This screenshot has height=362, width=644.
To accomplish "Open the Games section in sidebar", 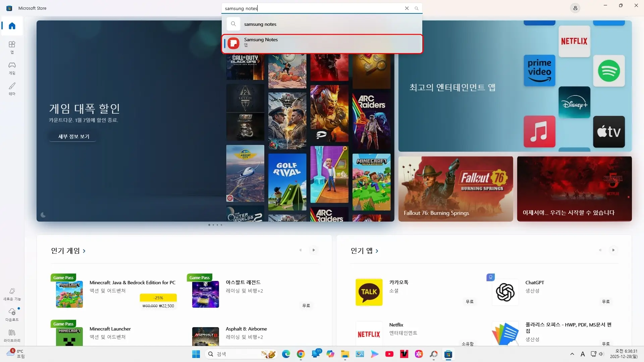I will 12,68.
